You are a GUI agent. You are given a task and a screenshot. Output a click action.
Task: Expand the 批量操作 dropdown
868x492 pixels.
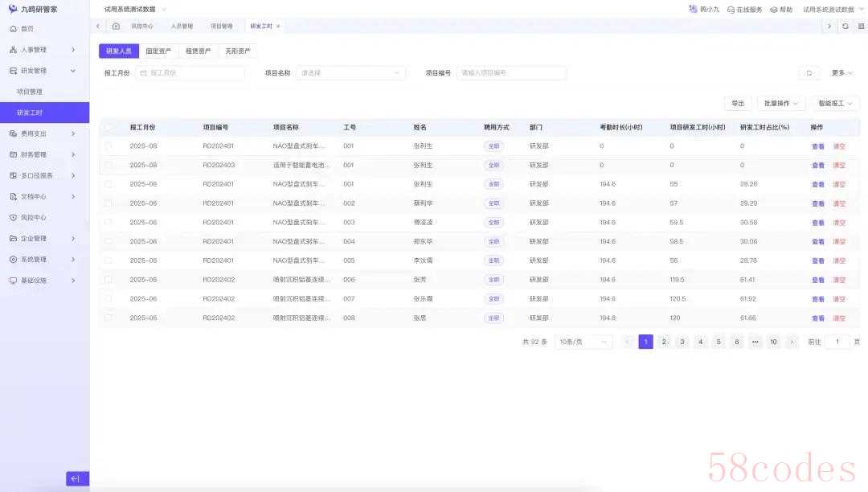click(x=781, y=104)
